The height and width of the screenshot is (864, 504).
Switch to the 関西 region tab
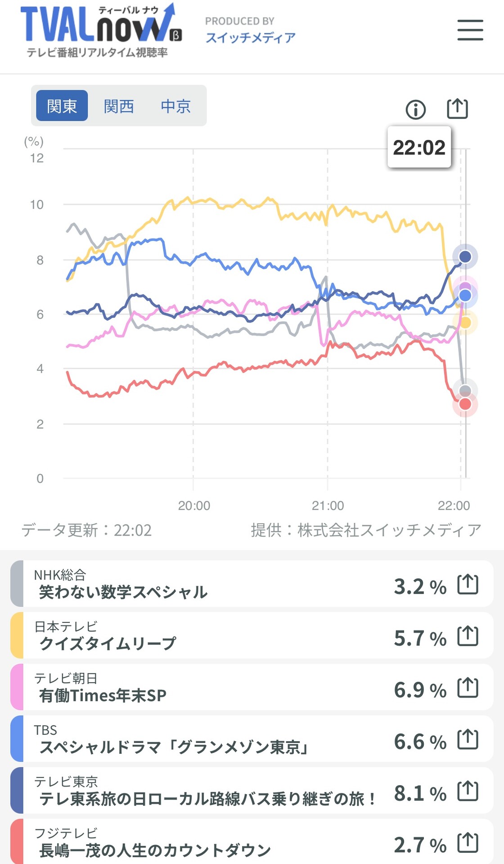[119, 106]
